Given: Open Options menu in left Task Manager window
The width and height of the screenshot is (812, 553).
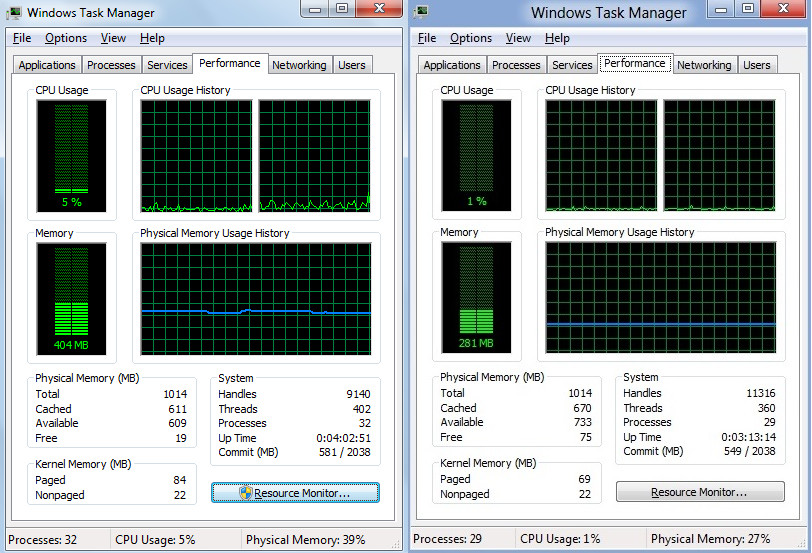Looking at the screenshot, I should coord(66,38).
